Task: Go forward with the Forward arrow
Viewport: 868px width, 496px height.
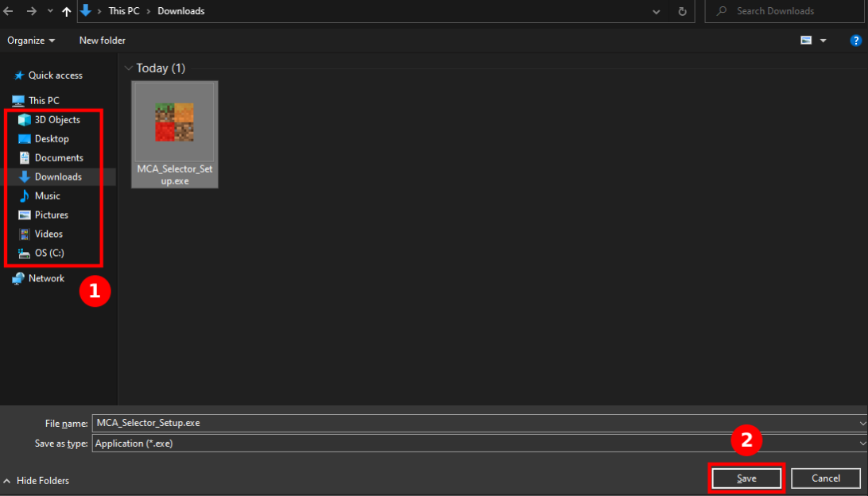Action: coord(32,11)
